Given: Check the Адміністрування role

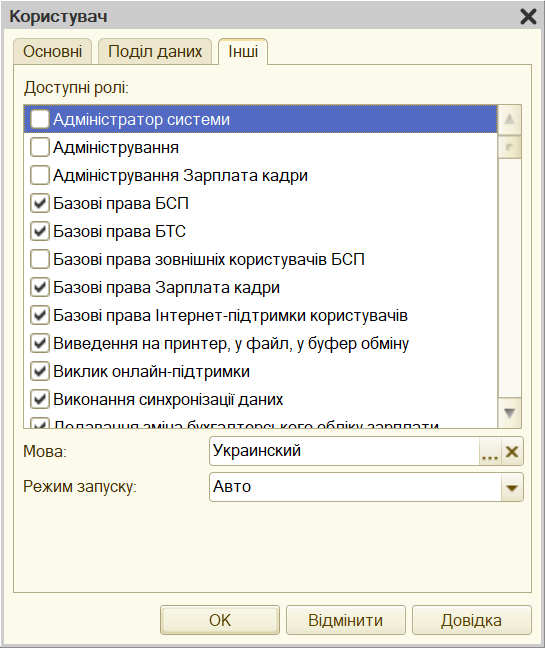Looking at the screenshot, I should point(40,148).
